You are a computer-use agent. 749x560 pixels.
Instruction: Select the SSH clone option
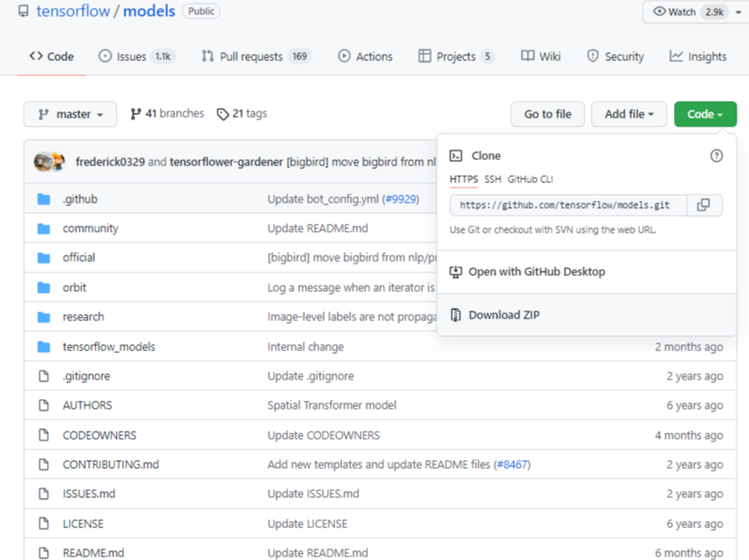tap(493, 180)
